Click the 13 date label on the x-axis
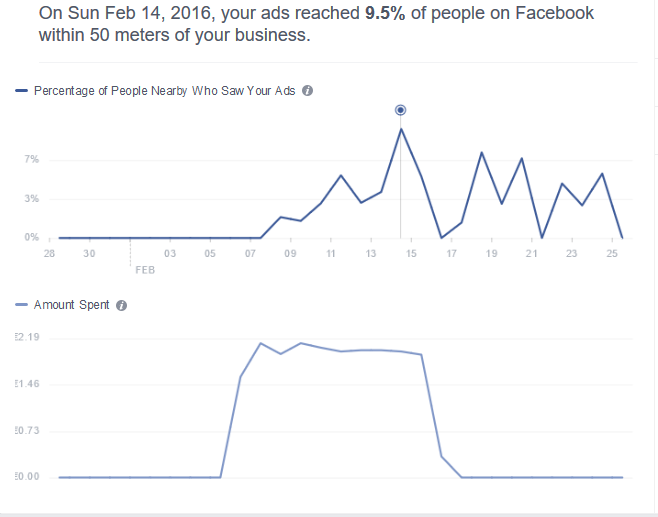Image resolution: width=658 pixels, height=517 pixels. point(370,255)
